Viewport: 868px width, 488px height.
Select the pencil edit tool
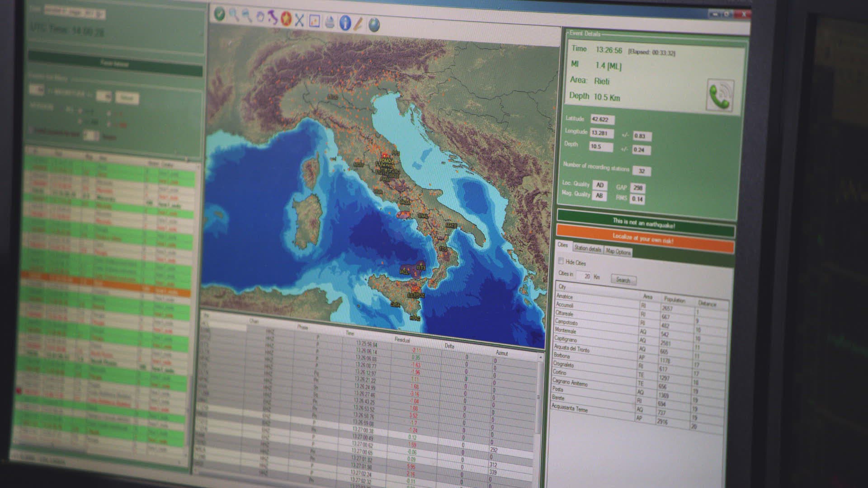(358, 23)
